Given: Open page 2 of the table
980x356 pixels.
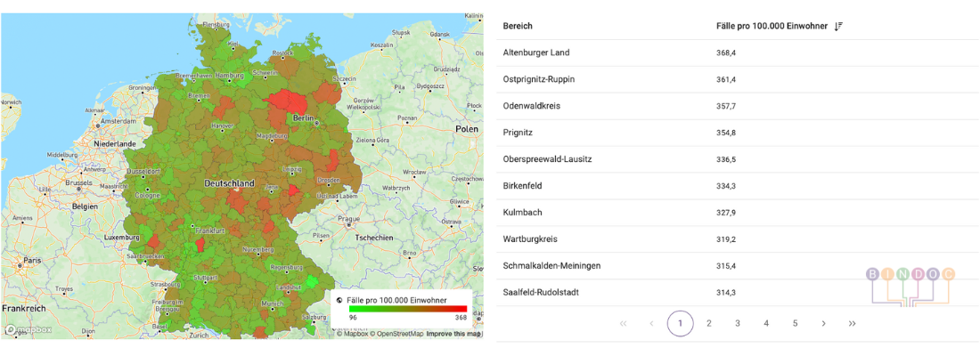Looking at the screenshot, I should [709, 324].
